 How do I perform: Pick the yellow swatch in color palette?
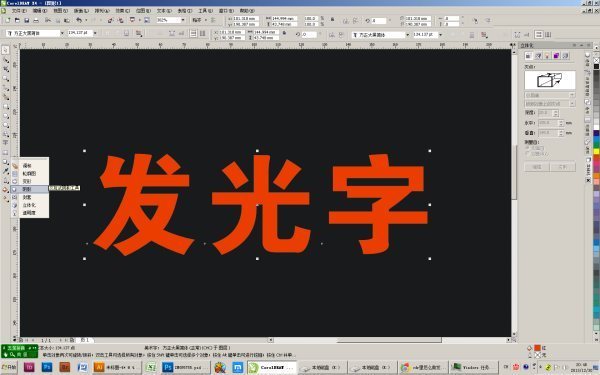click(x=596, y=152)
